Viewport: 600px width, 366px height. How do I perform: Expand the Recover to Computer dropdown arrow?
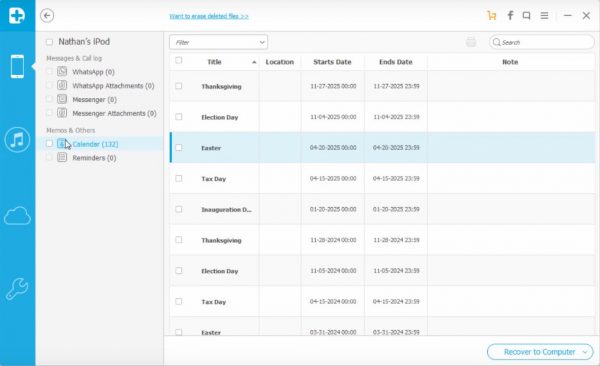(586, 352)
